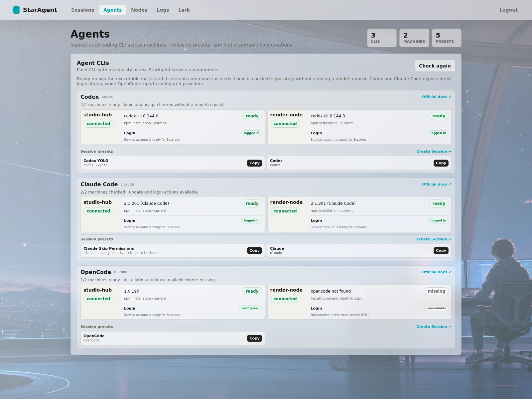Click connected badge under OpenCode render-node

(x=285, y=299)
